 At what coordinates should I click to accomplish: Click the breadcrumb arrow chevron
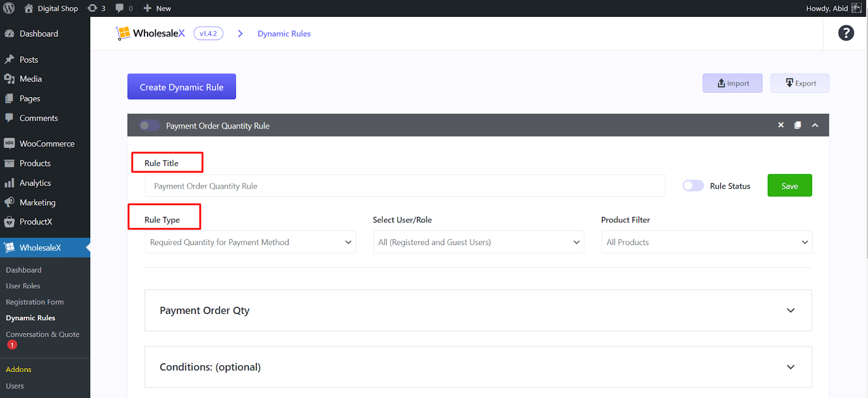[x=240, y=34]
